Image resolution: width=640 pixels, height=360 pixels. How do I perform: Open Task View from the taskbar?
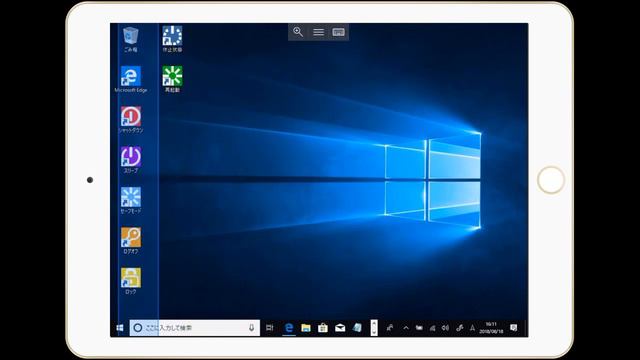269,328
